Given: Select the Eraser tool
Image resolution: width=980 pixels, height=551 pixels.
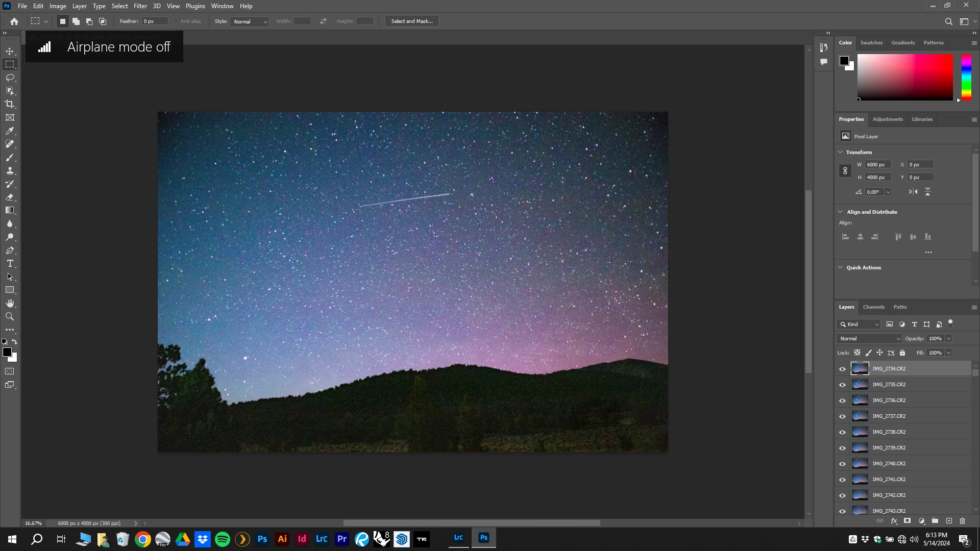Looking at the screenshot, I should (10, 197).
